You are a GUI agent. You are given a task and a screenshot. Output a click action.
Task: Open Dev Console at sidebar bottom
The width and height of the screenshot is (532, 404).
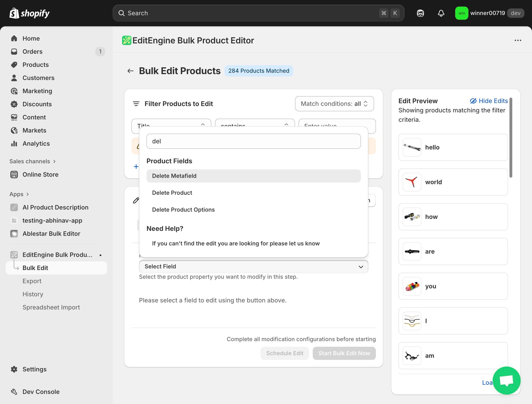pyautogui.click(x=41, y=392)
